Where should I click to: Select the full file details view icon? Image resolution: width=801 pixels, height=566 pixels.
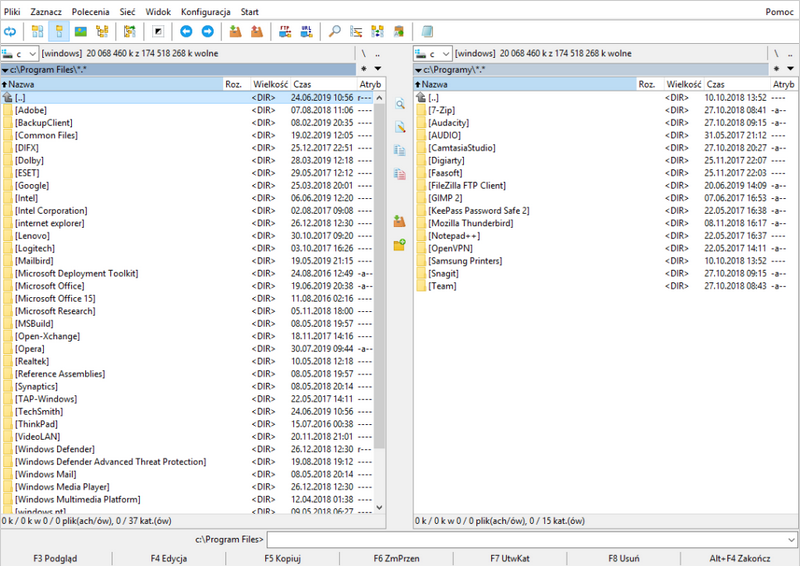[x=59, y=32]
